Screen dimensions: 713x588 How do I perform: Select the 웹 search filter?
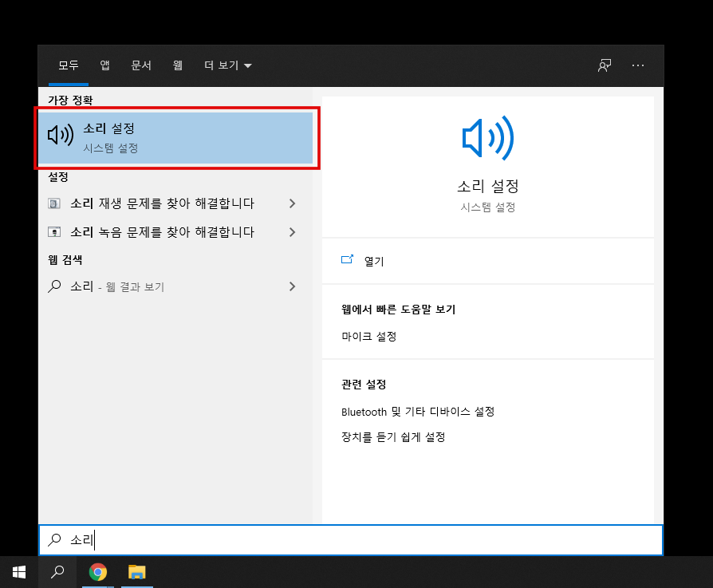pyautogui.click(x=177, y=65)
